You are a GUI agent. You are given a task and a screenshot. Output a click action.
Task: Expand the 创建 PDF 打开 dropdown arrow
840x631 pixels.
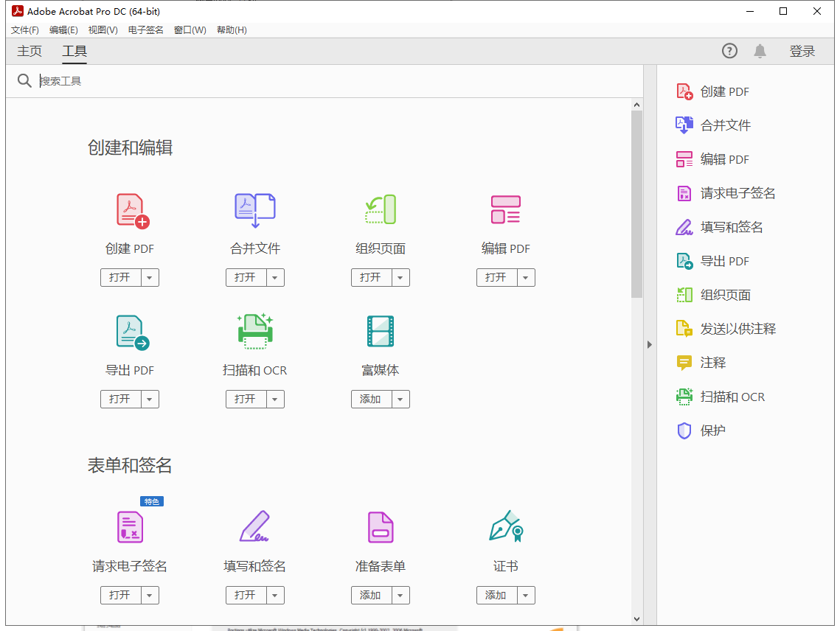(x=150, y=277)
